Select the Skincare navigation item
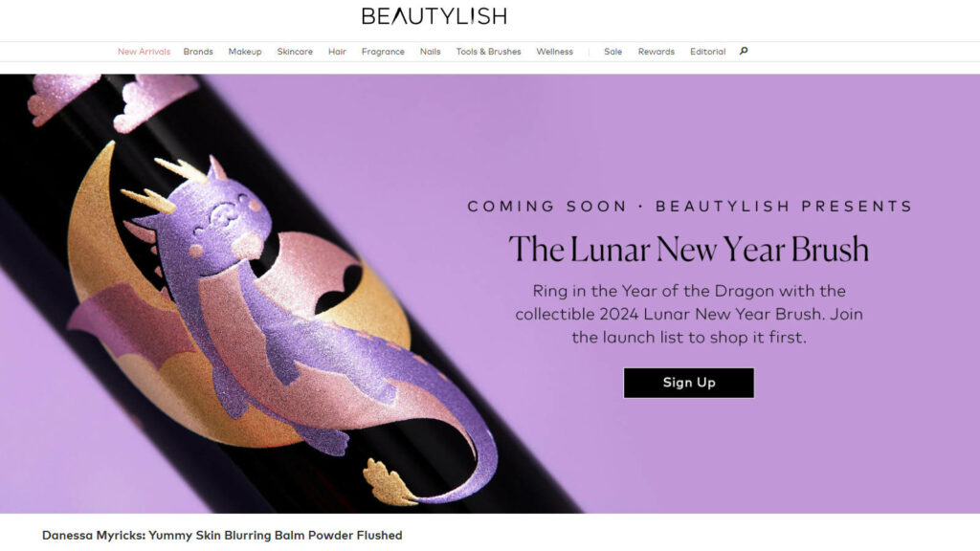The height and width of the screenshot is (551, 980). coord(295,52)
